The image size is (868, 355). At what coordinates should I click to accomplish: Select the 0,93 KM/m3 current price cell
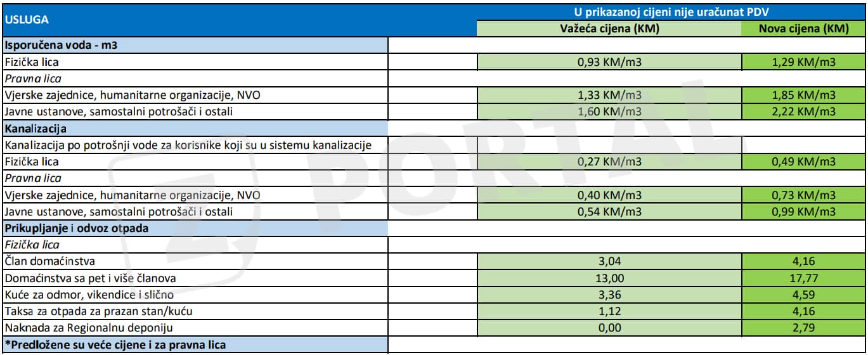point(609,62)
